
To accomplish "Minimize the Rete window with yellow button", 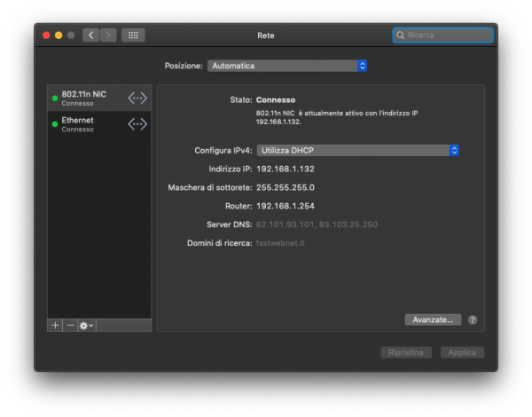I will [59, 35].
